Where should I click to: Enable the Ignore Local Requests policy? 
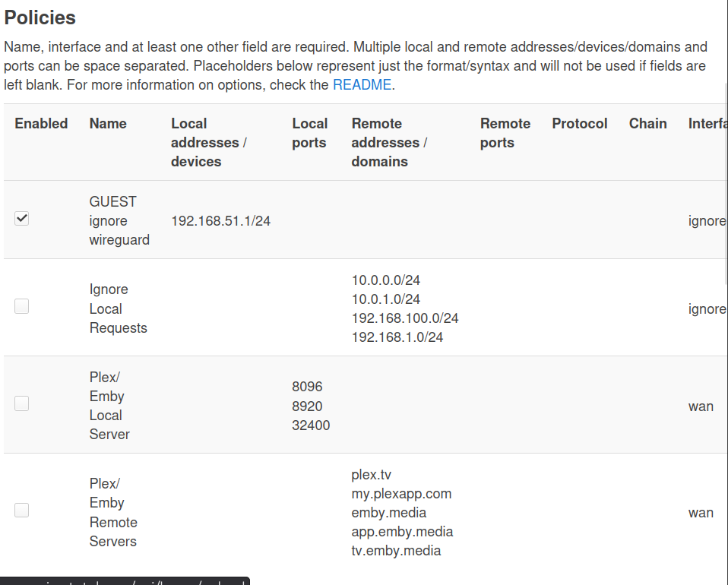[x=22, y=306]
